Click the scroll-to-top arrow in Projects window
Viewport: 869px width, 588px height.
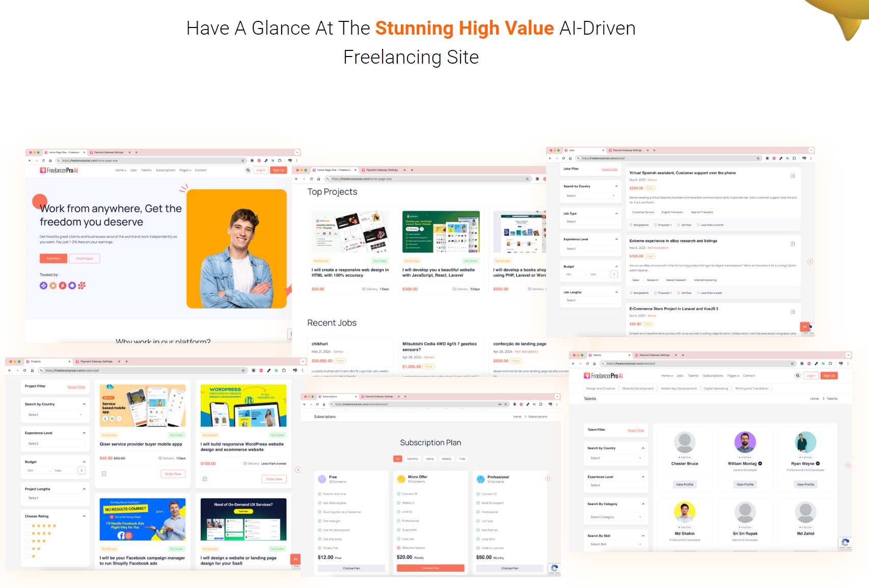(x=295, y=559)
